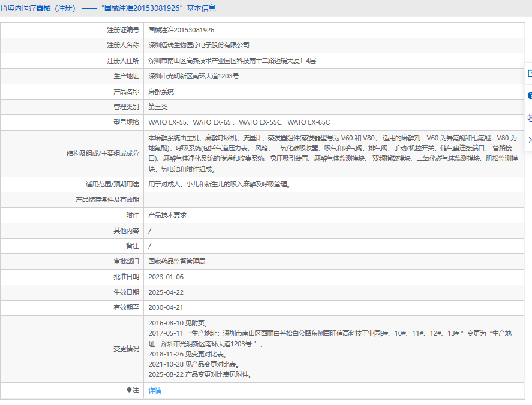
Task: Click approval date 2023-01-06
Action: (x=166, y=277)
